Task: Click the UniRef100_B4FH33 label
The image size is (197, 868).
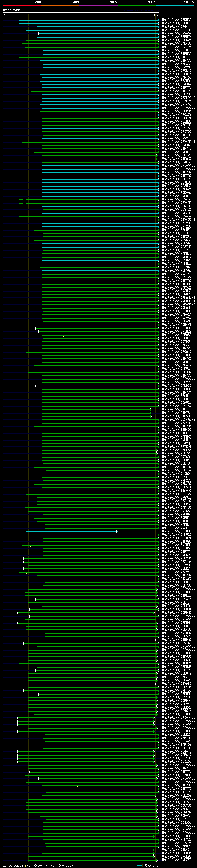Action: 177,54
